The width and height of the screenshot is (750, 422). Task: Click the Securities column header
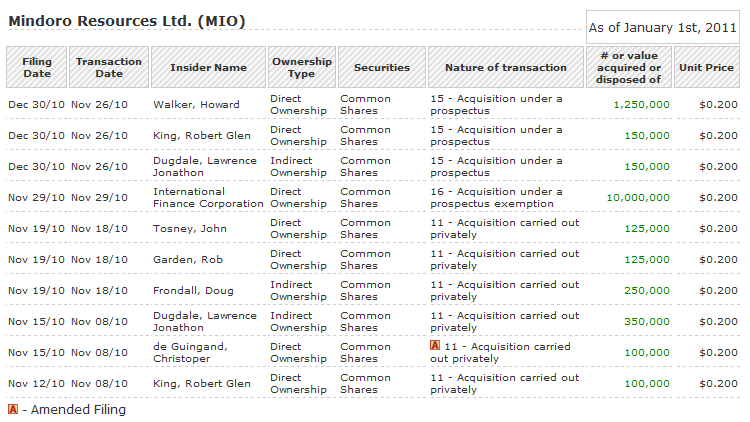pyautogui.click(x=382, y=67)
